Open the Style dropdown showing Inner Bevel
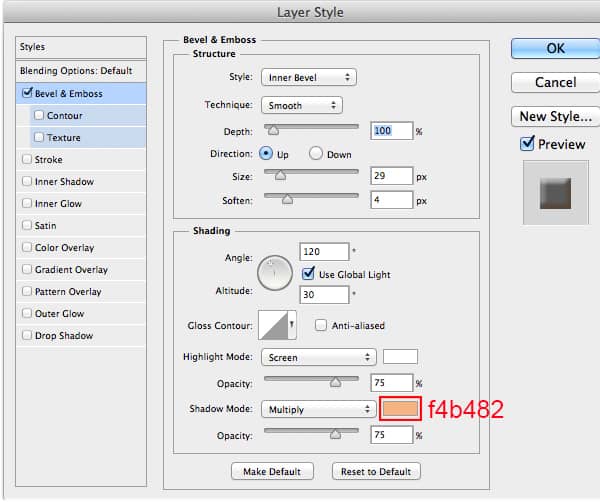 [308, 77]
